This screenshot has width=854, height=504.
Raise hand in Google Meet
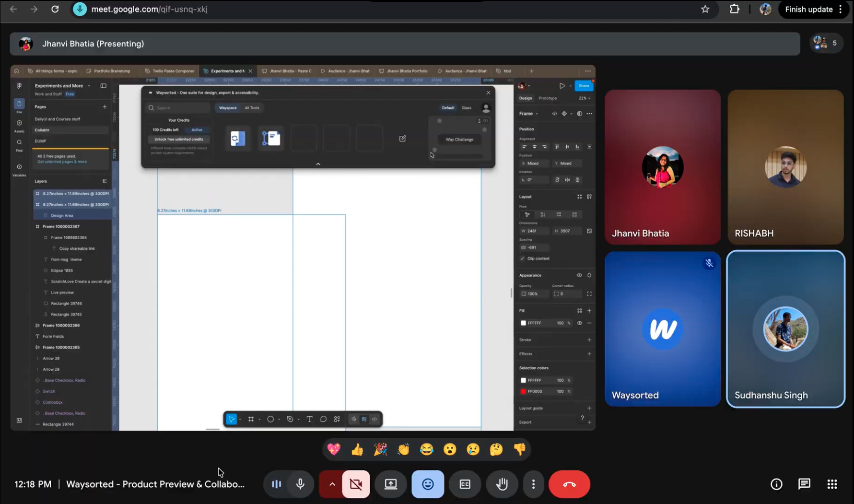pos(502,484)
